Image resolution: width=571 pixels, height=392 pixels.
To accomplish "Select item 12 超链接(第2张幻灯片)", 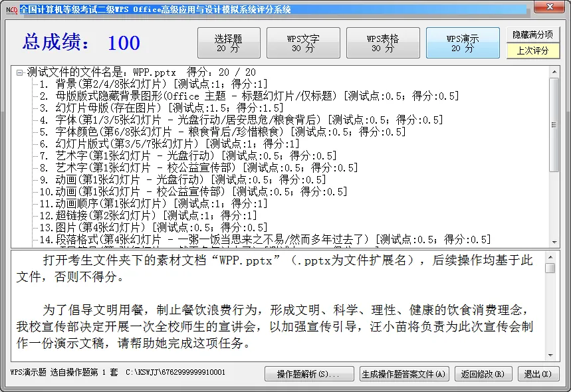I will tap(148, 215).
